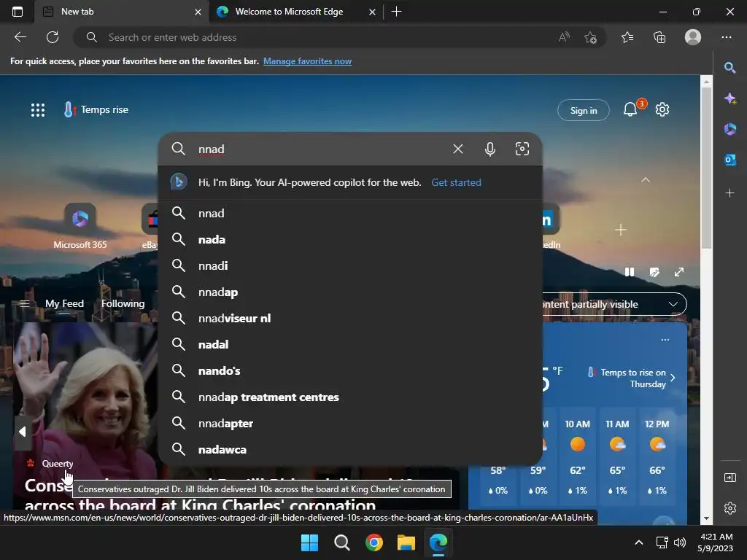Open Microsoft 365 icon in sidebar

(x=729, y=129)
